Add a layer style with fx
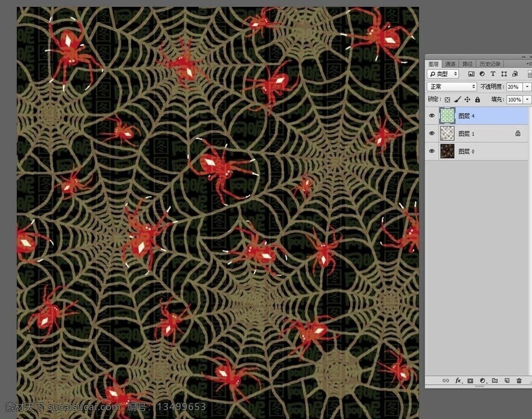Viewport: 532px width, 419px height. 458,381
